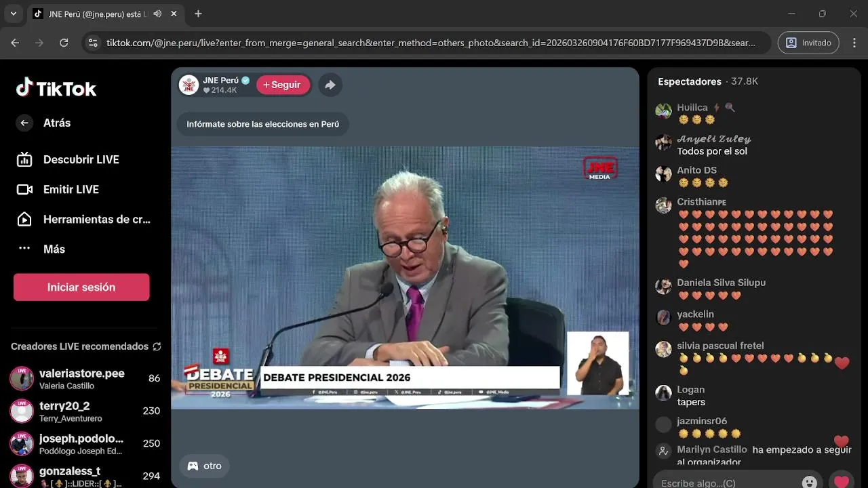Open silvia pascual fretel's chat profile
Viewport: 868px width, 488px height.
pyautogui.click(x=720, y=346)
